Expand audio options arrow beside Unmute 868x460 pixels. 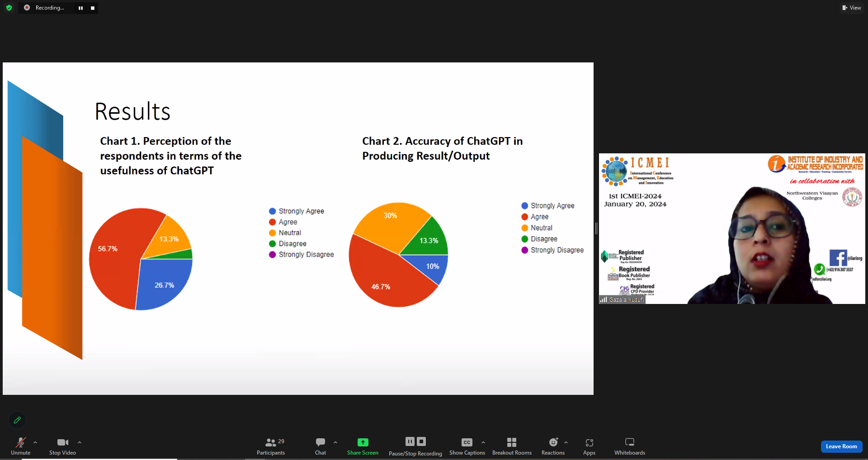pos(35,442)
